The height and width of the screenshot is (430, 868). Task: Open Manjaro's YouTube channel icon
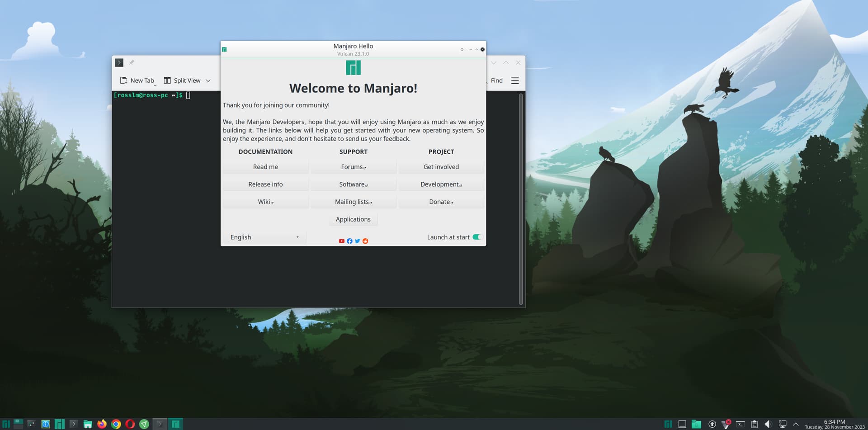click(341, 241)
